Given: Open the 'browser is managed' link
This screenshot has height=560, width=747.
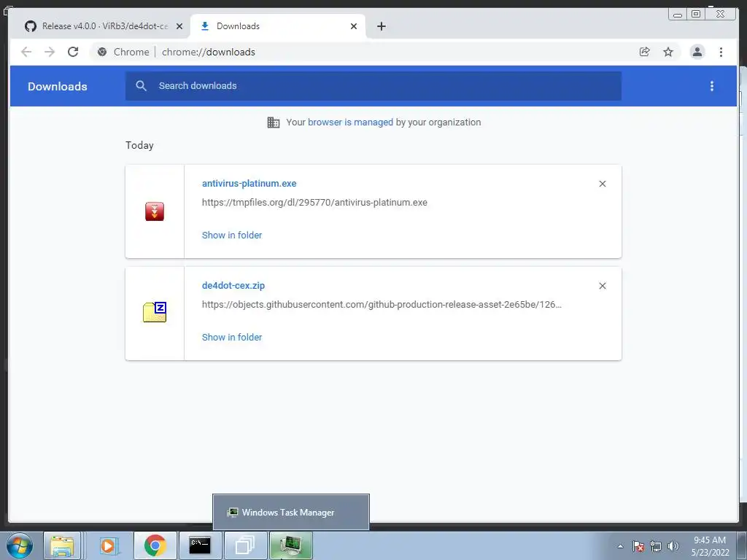Looking at the screenshot, I should tap(350, 122).
